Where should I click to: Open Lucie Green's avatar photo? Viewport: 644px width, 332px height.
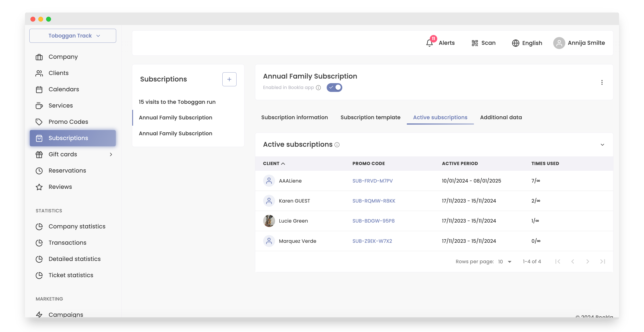click(269, 221)
